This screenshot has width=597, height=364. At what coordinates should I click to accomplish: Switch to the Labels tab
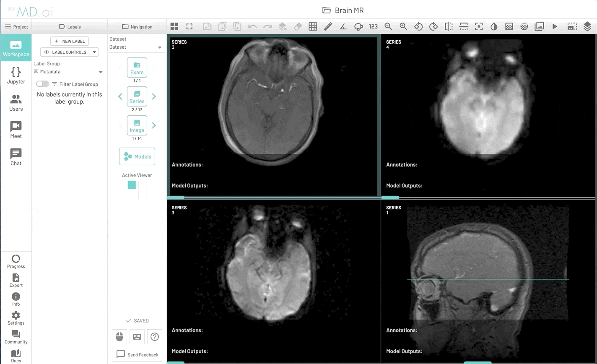(x=70, y=26)
